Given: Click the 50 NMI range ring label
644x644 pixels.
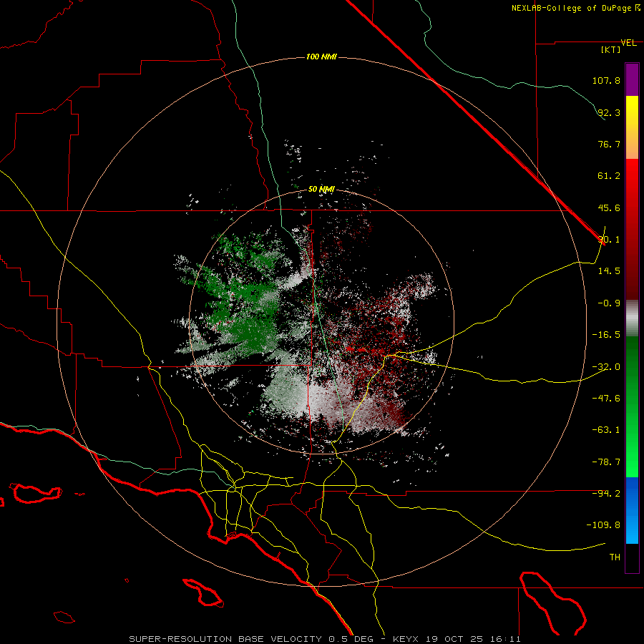Looking at the screenshot, I should pyautogui.click(x=321, y=189).
